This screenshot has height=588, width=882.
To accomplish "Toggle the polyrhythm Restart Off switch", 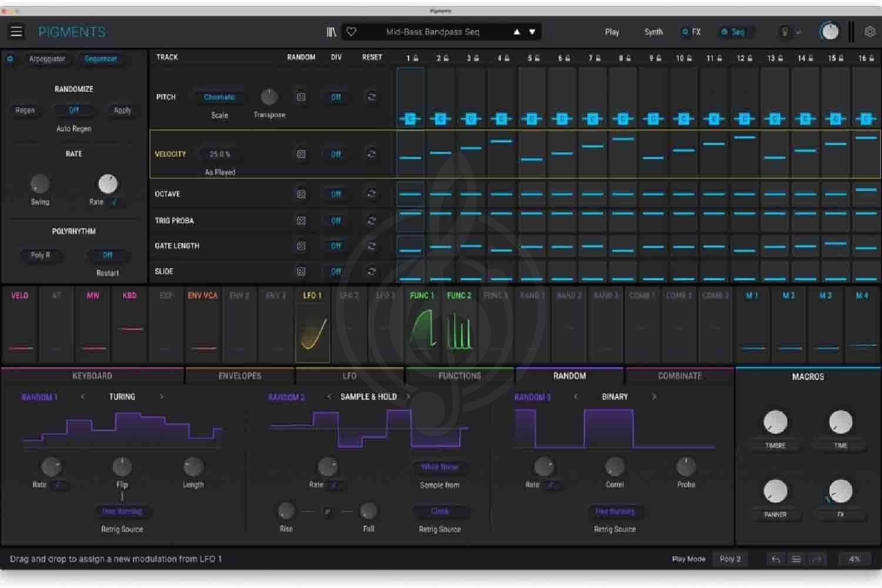I will [108, 255].
